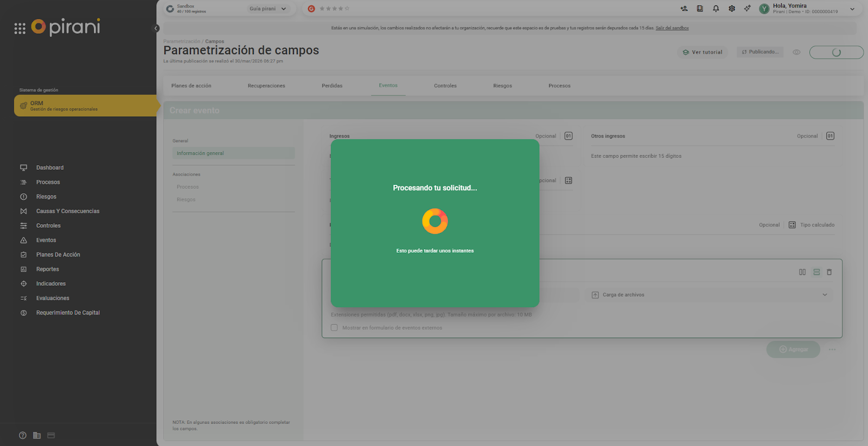Viewport: 868px width, 446px height.
Task: Open help question mark icon in sidebar
Action: (x=23, y=435)
